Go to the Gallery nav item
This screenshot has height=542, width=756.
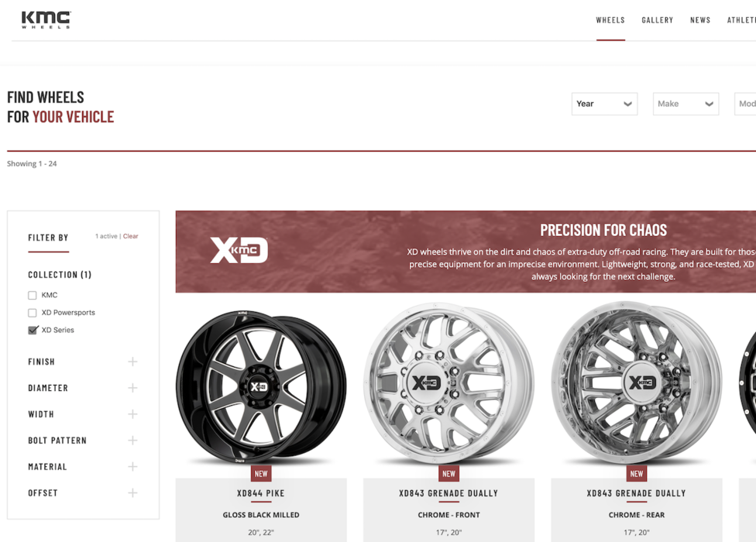tap(657, 20)
